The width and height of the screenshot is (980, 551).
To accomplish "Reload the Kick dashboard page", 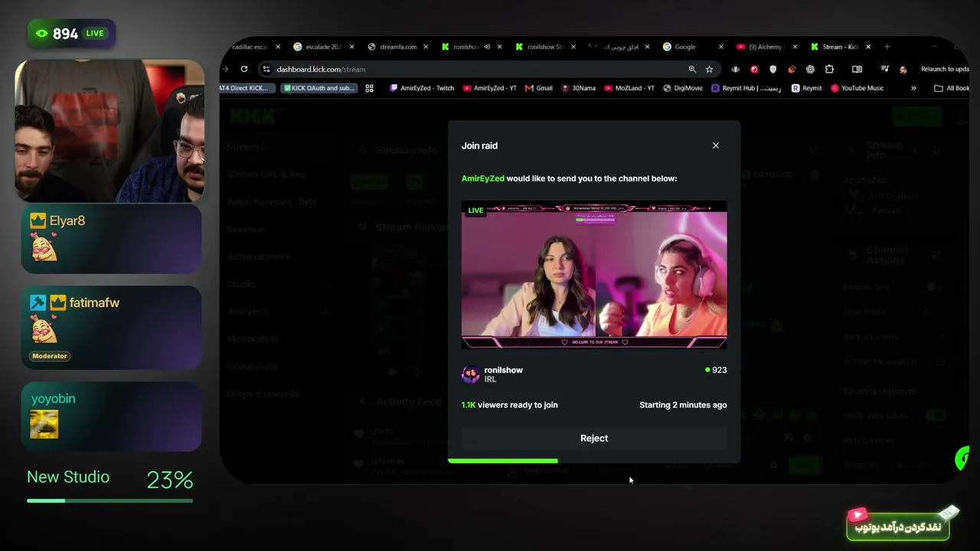I will tap(243, 69).
